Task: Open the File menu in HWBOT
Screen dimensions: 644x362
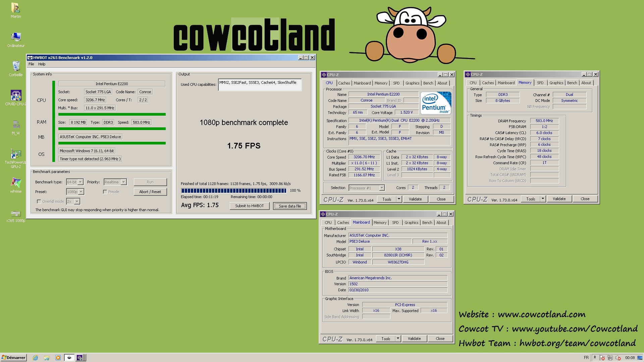Action: (31, 64)
